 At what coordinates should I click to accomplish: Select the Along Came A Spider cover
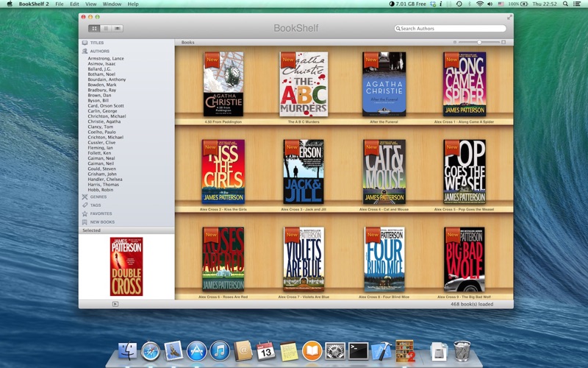(465, 84)
